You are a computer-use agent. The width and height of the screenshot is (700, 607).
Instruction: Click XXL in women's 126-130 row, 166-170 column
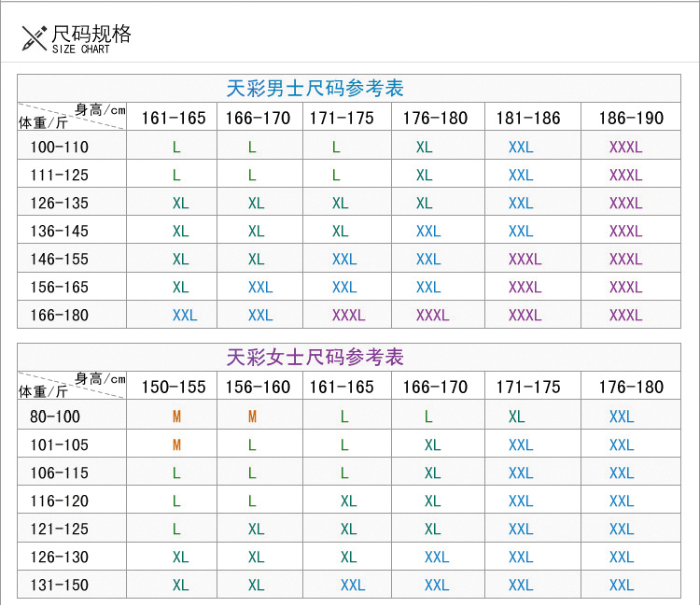pyautogui.click(x=437, y=557)
